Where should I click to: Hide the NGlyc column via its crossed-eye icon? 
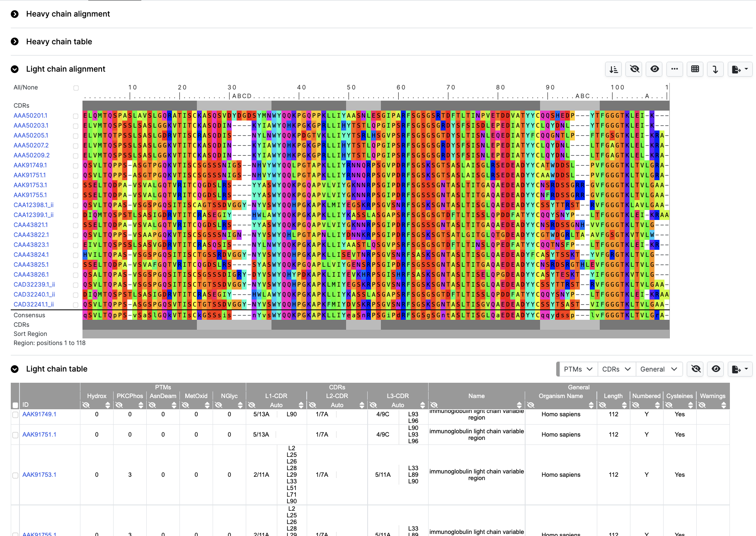click(x=219, y=405)
